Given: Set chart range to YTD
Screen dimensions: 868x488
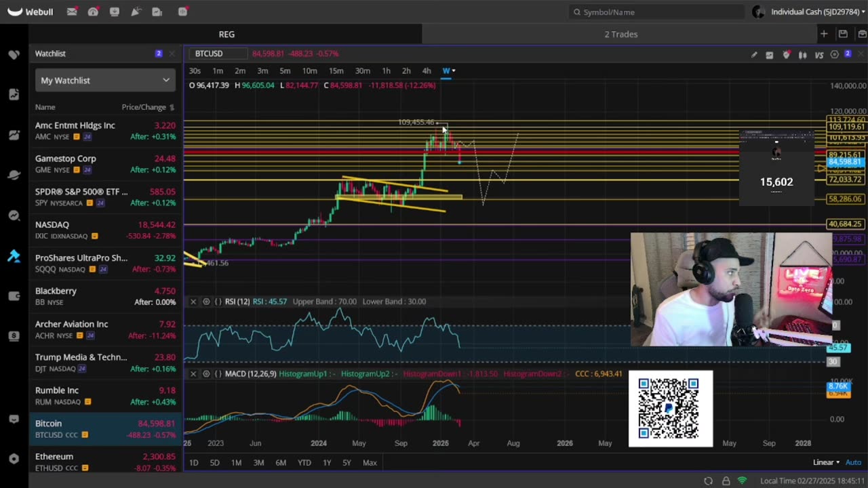Looking at the screenshot, I should 304,462.
